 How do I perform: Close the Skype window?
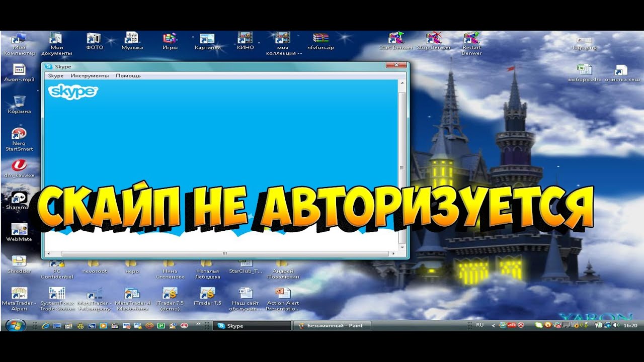[x=396, y=65]
